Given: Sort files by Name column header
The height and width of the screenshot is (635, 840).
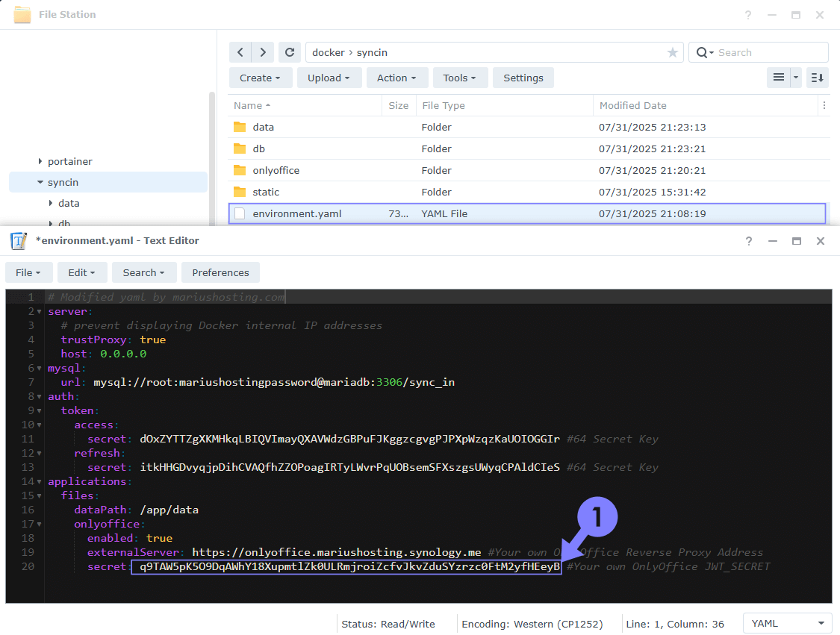Looking at the screenshot, I should pos(305,105).
